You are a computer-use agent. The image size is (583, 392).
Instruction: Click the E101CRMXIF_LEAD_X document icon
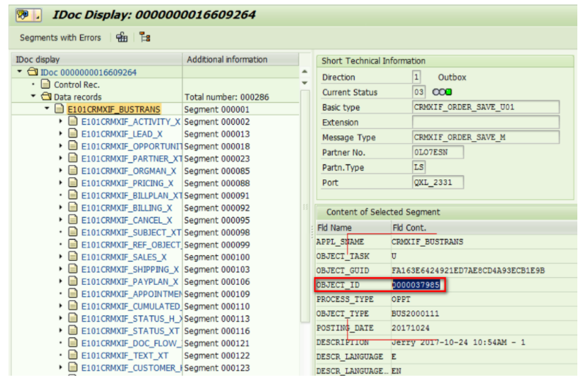coord(73,133)
